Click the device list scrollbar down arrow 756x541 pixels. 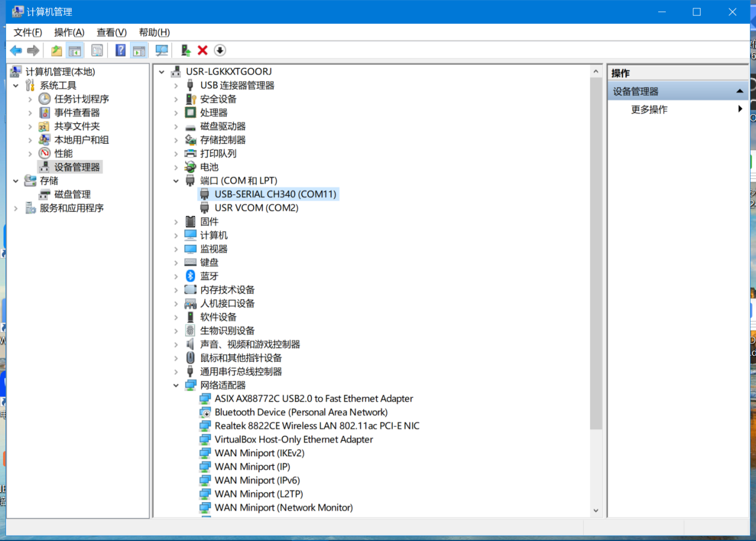(x=595, y=511)
